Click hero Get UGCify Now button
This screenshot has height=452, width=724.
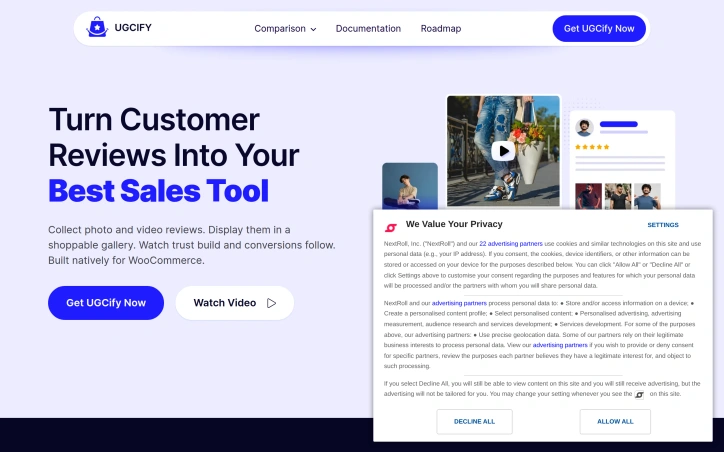click(106, 303)
